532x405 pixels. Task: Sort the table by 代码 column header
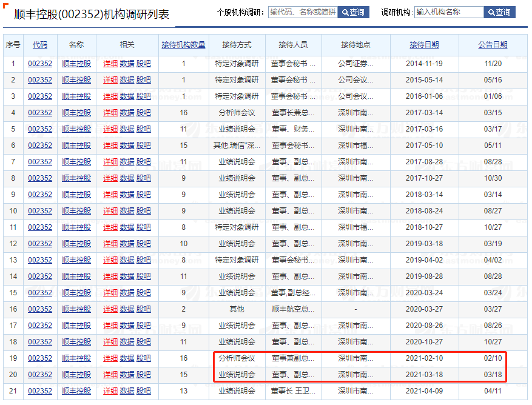click(40, 45)
